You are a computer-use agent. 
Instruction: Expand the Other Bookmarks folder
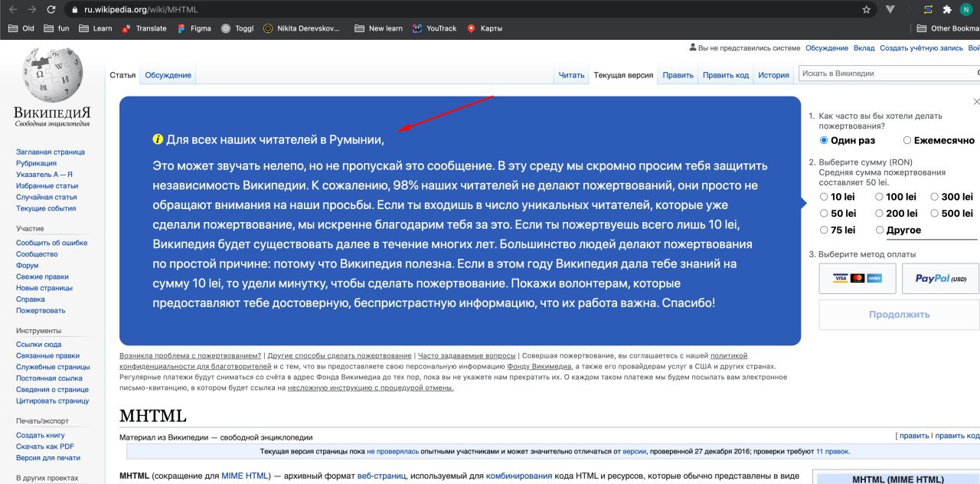(x=948, y=28)
